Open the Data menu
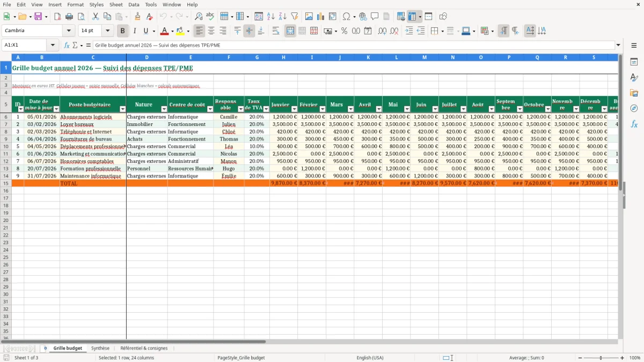The image size is (644, 362). (134, 4)
